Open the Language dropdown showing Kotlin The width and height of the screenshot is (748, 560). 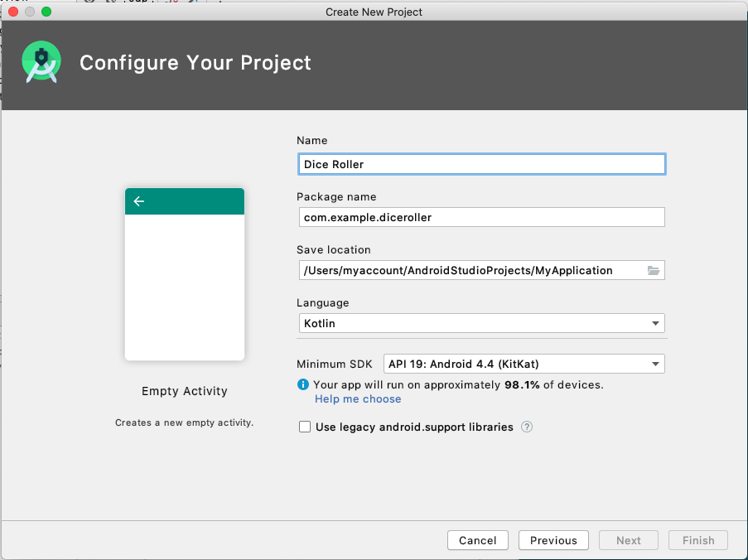coord(480,323)
